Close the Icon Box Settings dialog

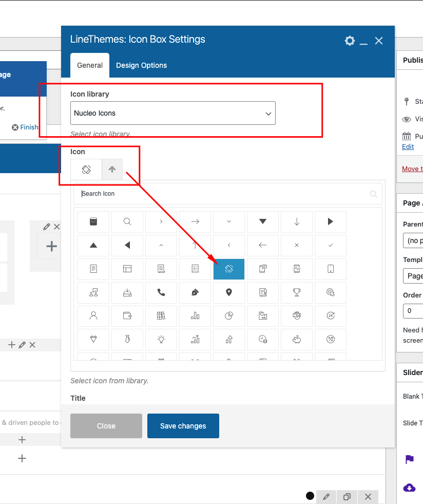point(379,41)
